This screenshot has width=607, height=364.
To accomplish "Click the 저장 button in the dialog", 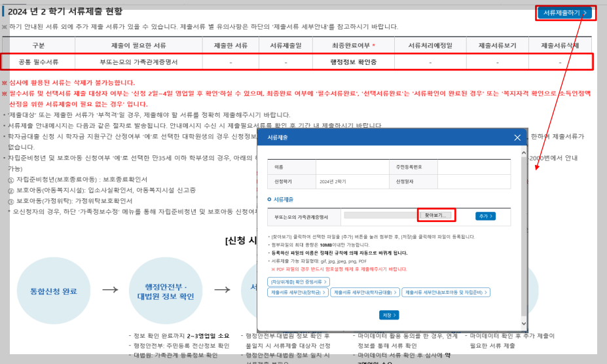I will click(x=389, y=315).
